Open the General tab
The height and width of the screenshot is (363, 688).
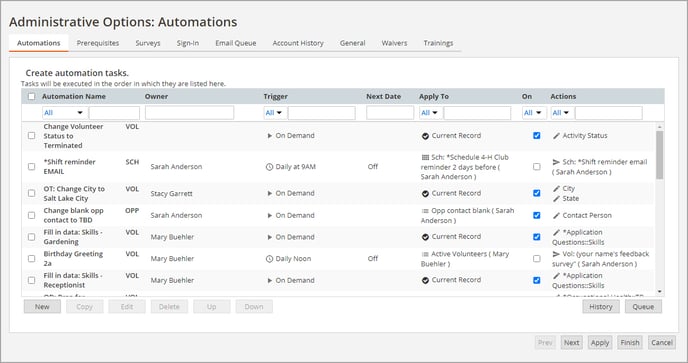[352, 43]
